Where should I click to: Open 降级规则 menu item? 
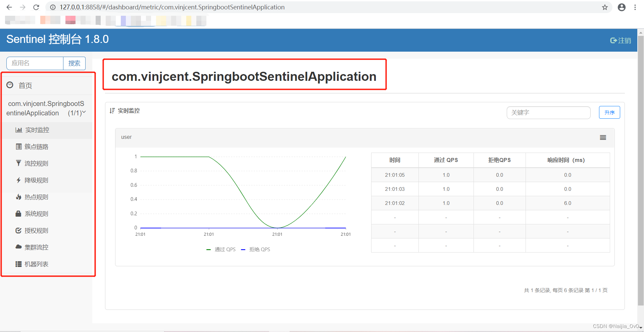click(47, 180)
